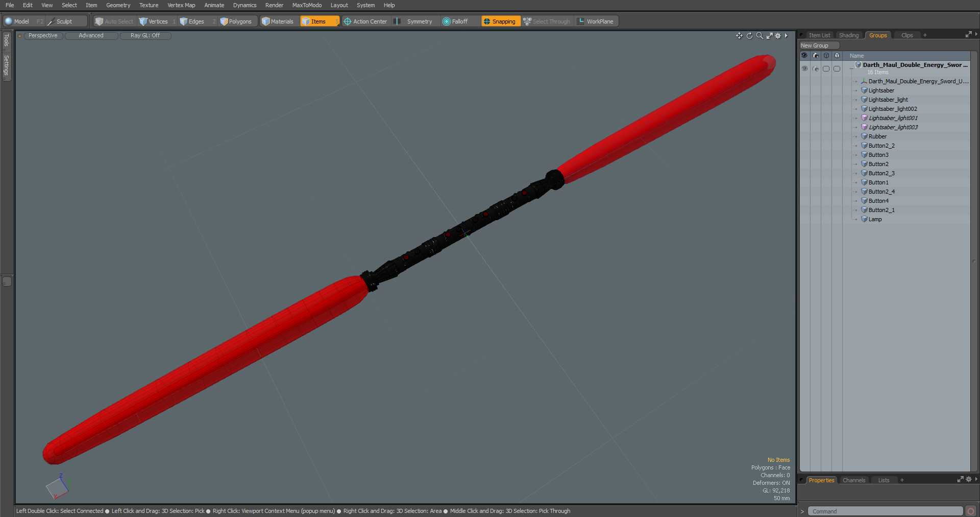
Task: Select the Lightsaber_light001 item
Action: [x=893, y=118]
